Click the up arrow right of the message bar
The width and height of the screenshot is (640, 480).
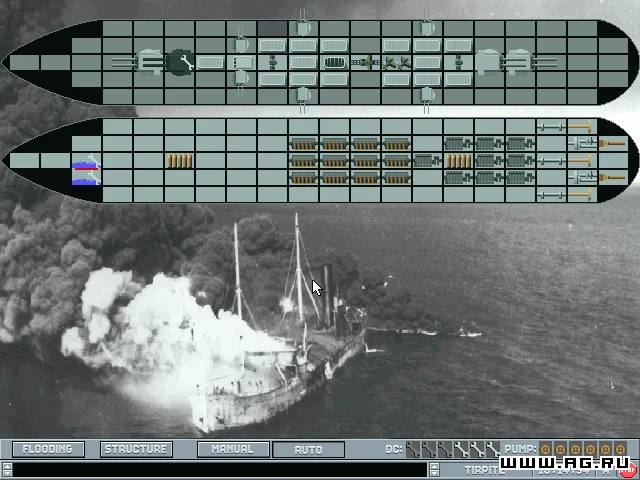point(433,465)
